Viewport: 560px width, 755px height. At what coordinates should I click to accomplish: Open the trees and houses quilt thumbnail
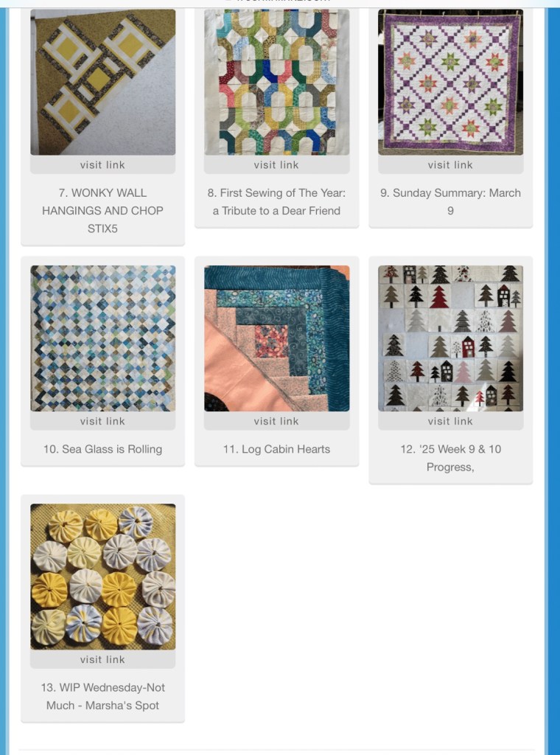[x=450, y=338]
